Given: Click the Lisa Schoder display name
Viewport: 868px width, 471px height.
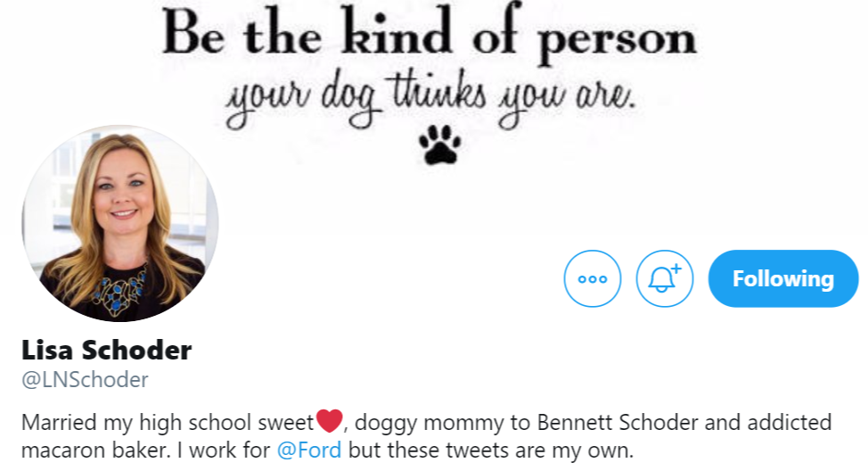Looking at the screenshot, I should pos(106,351).
